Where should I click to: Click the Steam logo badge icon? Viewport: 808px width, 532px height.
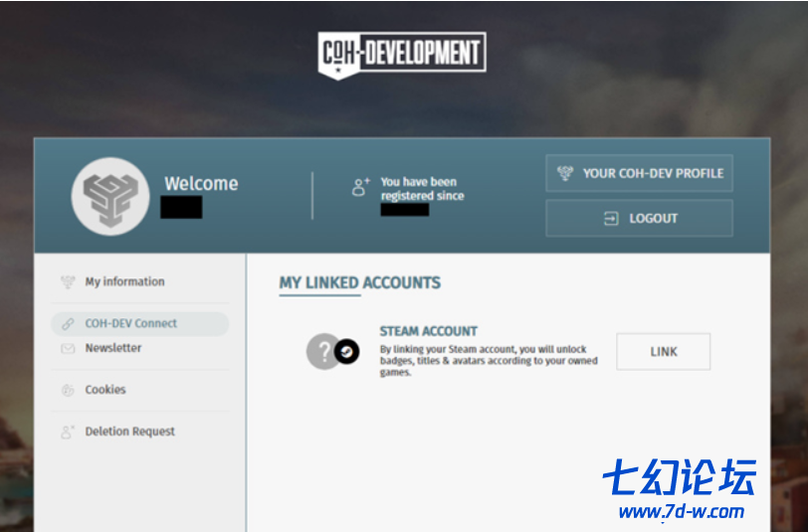pyautogui.click(x=347, y=352)
